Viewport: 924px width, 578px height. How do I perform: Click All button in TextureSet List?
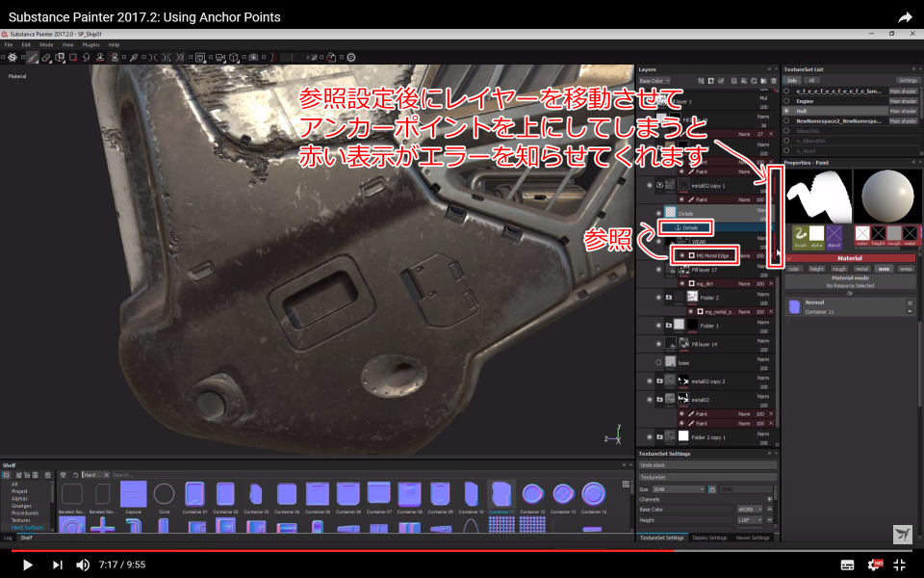click(811, 80)
